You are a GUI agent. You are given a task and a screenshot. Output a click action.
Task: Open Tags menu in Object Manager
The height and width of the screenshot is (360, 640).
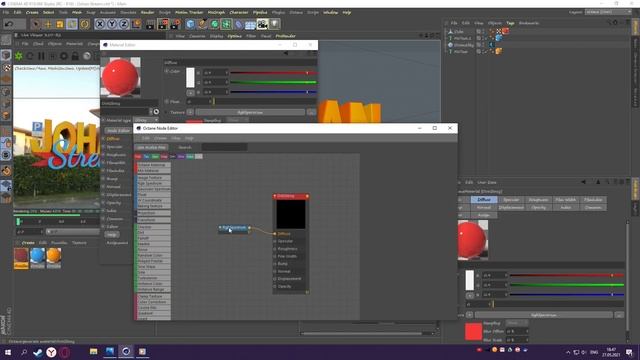tap(510, 23)
